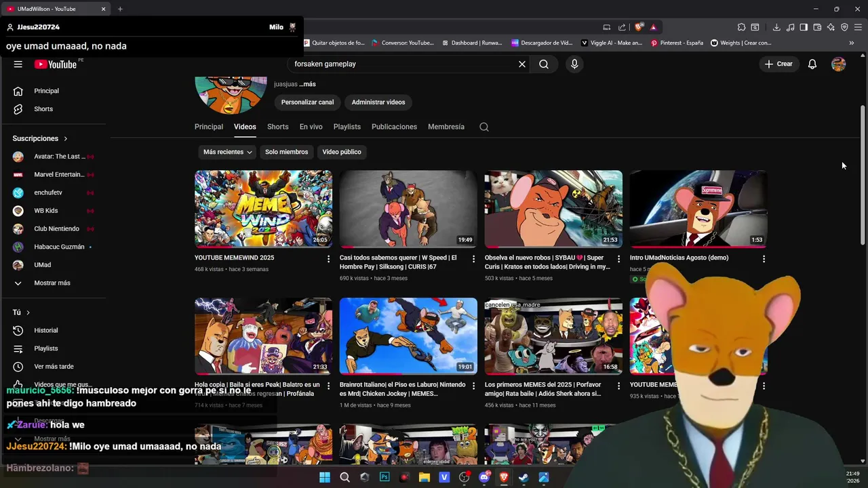Click the page vertical scrollbar
This screenshot has width=868, height=488.
click(x=863, y=175)
